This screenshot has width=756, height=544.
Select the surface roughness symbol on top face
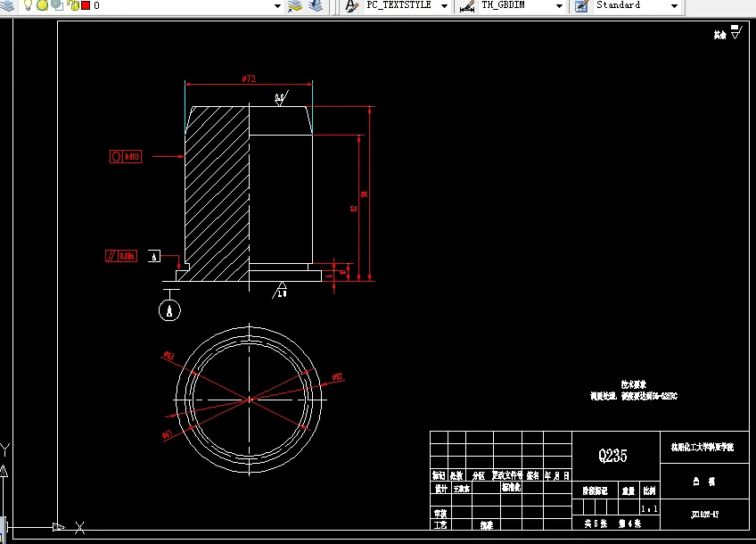[282, 98]
